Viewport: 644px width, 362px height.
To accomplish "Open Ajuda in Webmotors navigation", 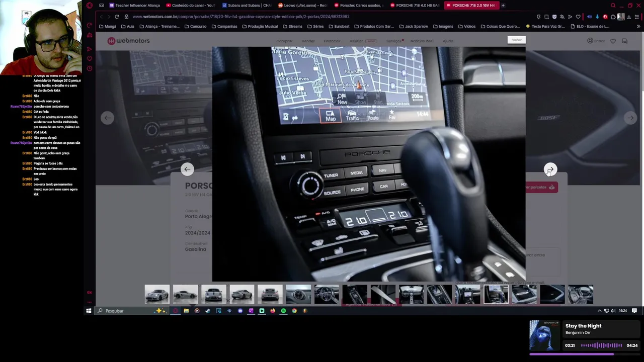I will 448,41.
